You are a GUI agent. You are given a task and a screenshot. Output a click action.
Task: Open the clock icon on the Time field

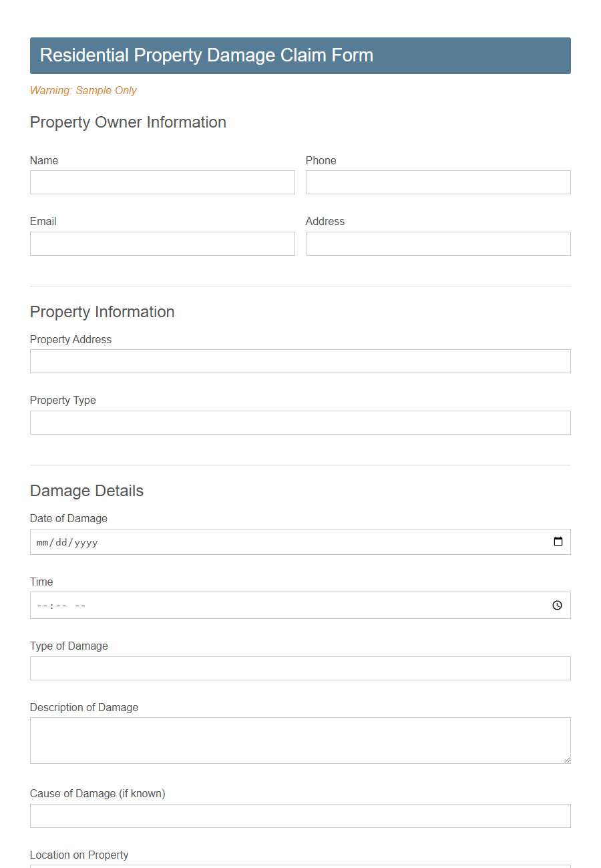pos(557,606)
